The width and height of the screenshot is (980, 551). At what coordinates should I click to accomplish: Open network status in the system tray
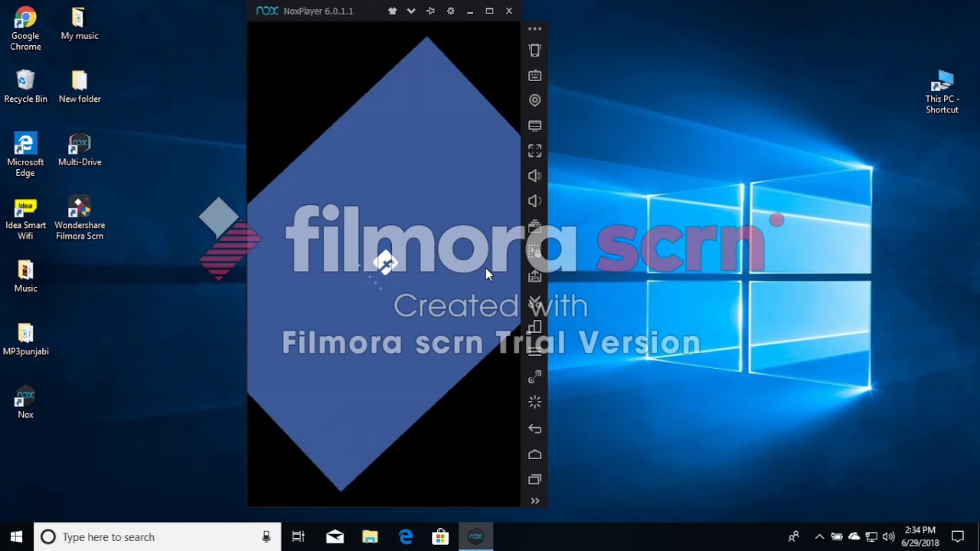pyautogui.click(x=871, y=536)
